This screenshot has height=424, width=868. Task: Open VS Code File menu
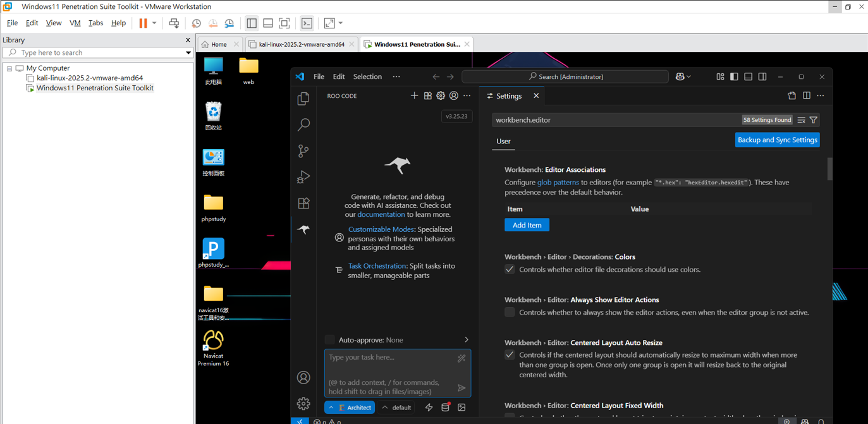(319, 76)
